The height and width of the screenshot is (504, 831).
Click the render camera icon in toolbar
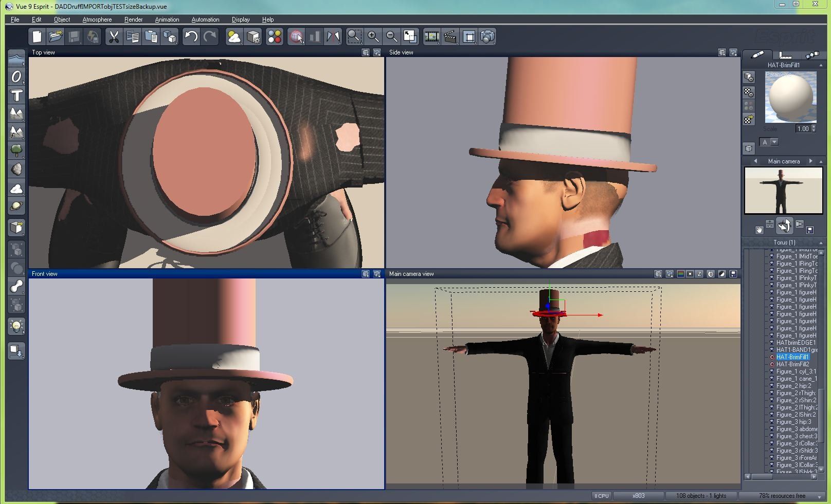coord(487,36)
